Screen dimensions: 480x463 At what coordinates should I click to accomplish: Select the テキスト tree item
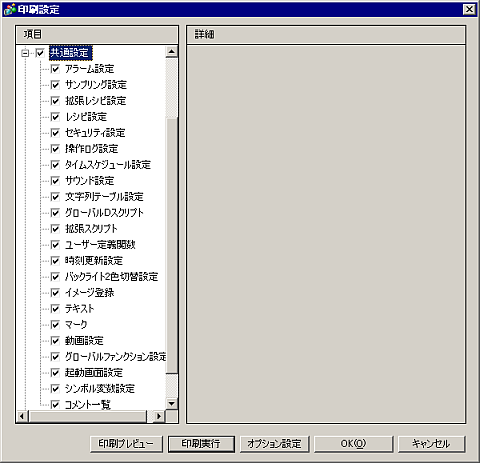click(79, 309)
